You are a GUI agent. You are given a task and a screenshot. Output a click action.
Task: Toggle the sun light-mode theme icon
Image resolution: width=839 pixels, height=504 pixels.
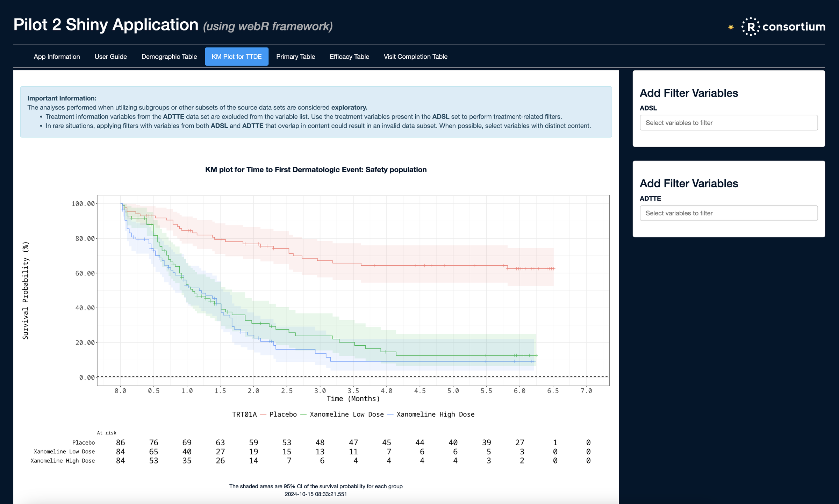tap(731, 27)
